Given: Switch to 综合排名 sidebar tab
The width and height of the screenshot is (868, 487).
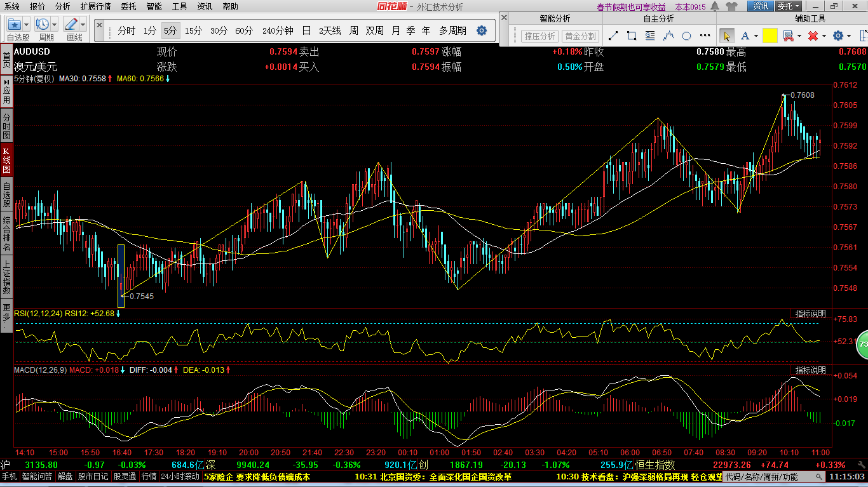Looking at the screenshot, I should [6, 232].
